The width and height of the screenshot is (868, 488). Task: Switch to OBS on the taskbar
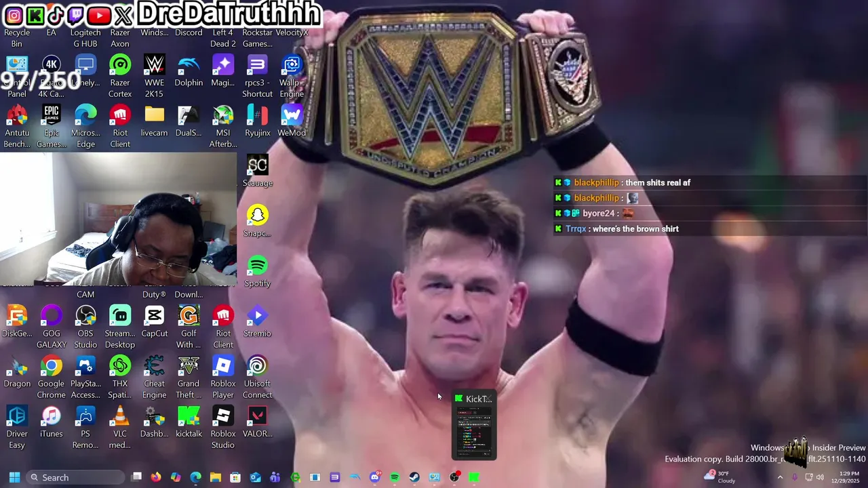[x=454, y=477]
